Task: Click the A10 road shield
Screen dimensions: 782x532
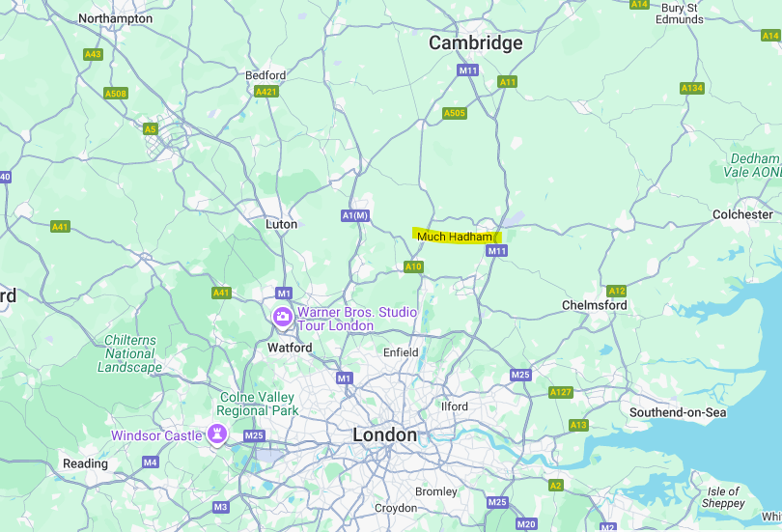Action: [x=413, y=266]
